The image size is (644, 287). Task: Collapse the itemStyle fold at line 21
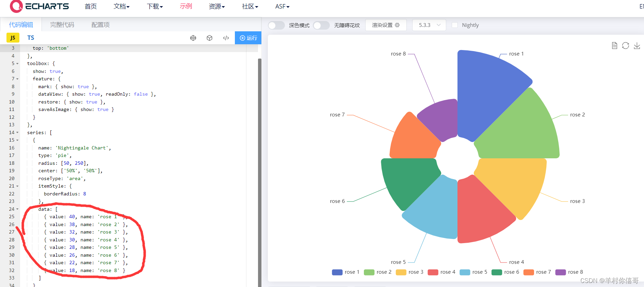(x=17, y=186)
